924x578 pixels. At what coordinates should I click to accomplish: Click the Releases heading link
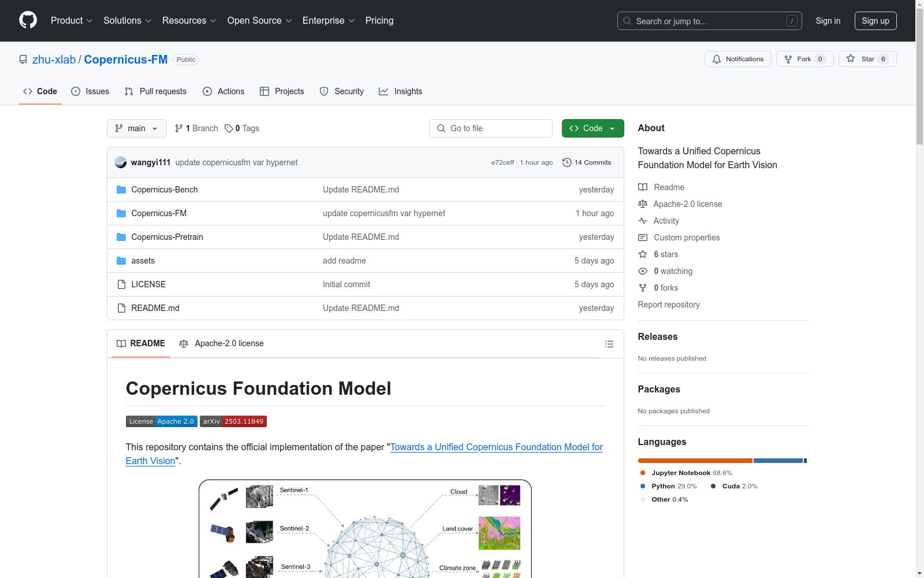coord(658,336)
